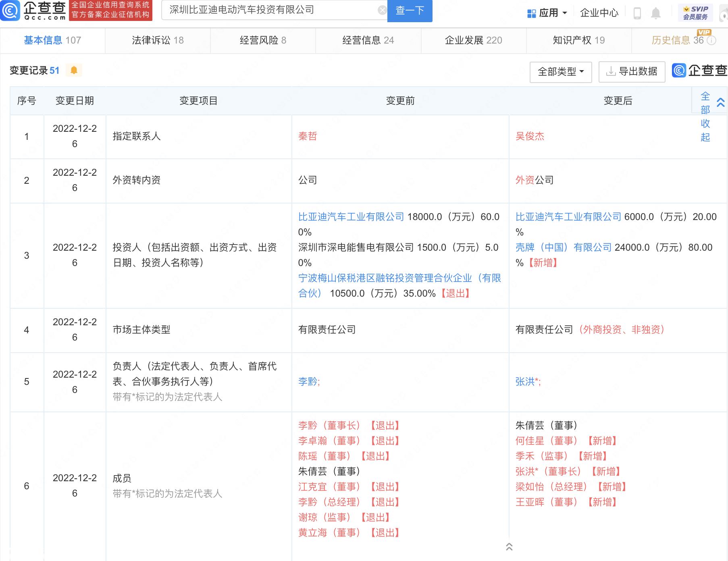Click 外资公司 in 变更后 column
The height and width of the screenshot is (561, 728).
[x=535, y=180]
